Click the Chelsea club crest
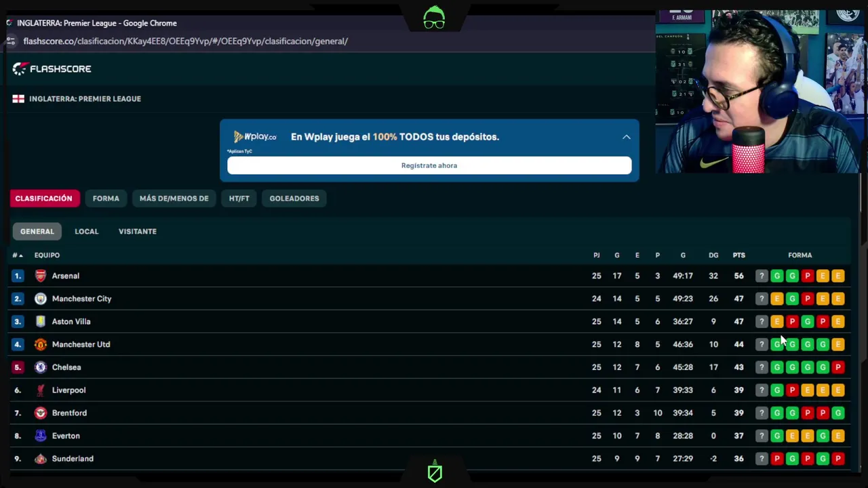 (x=41, y=367)
